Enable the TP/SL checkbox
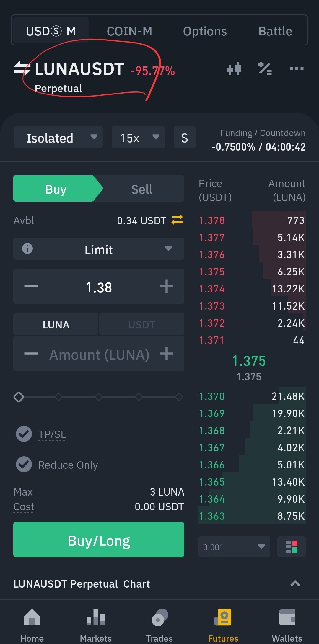The height and width of the screenshot is (644, 319). click(x=24, y=434)
